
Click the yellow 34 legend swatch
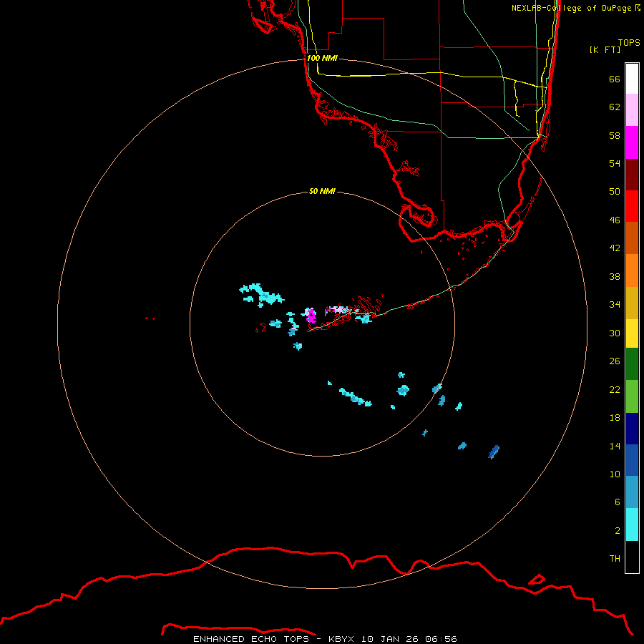click(x=632, y=333)
